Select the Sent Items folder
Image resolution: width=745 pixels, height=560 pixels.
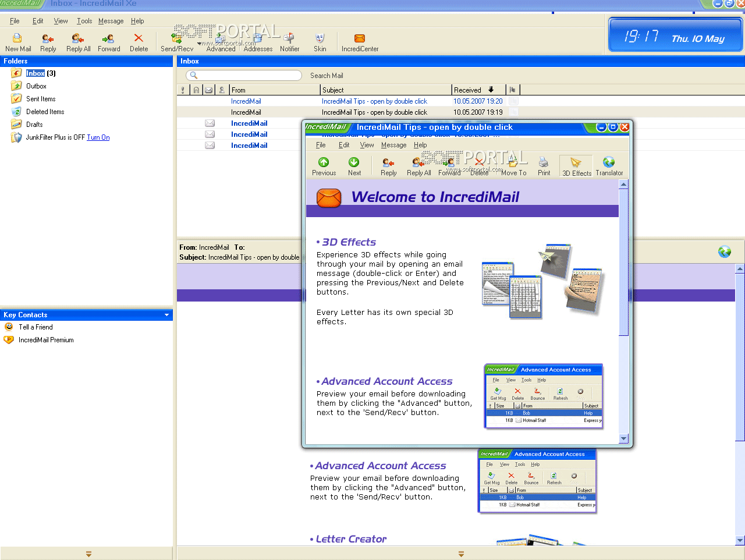tap(41, 99)
